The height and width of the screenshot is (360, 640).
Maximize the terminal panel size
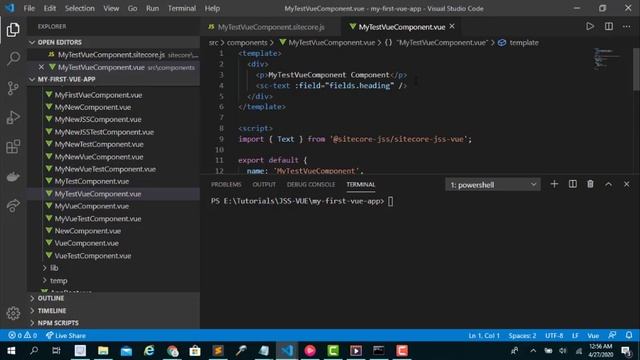coord(609,184)
